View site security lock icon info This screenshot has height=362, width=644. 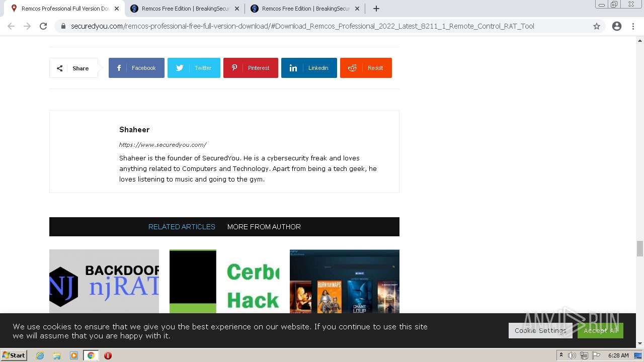63,26
